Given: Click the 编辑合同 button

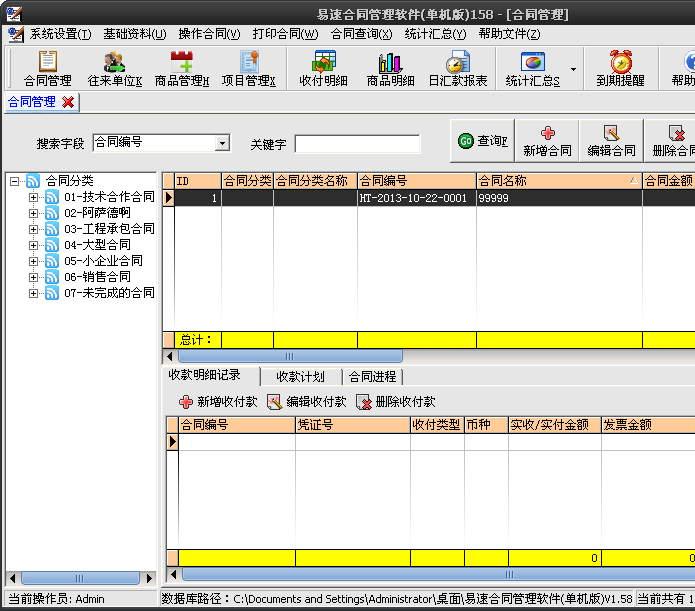Looking at the screenshot, I should [611, 141].
